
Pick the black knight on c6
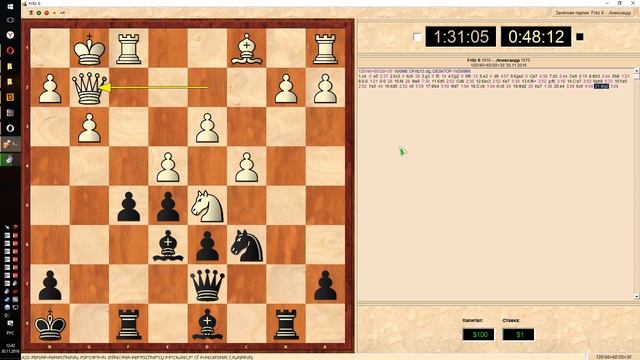pos(246,245)
